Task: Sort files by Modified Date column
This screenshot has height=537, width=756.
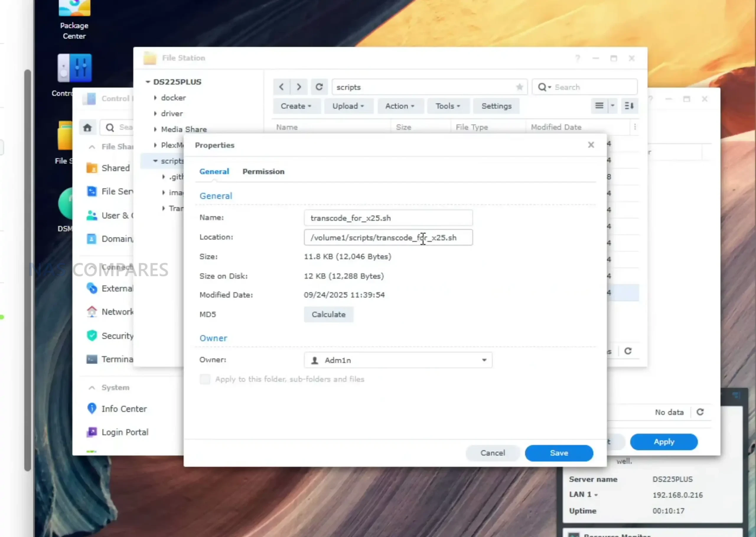Action: coord(578,127)
